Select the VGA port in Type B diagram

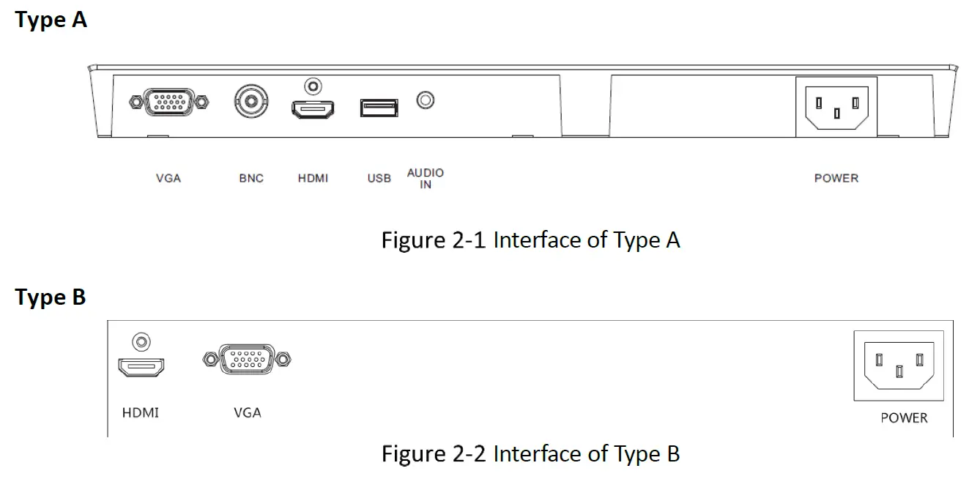(x=247, y=359)
